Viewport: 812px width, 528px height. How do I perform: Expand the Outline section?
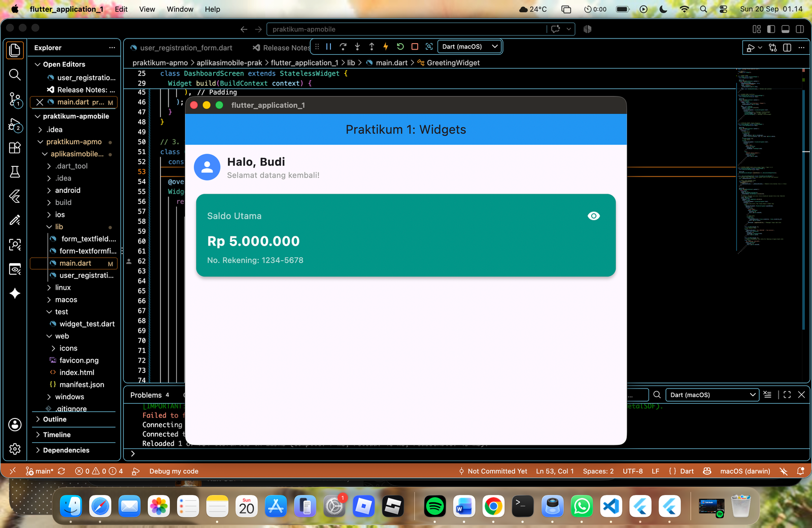point(54,419)
